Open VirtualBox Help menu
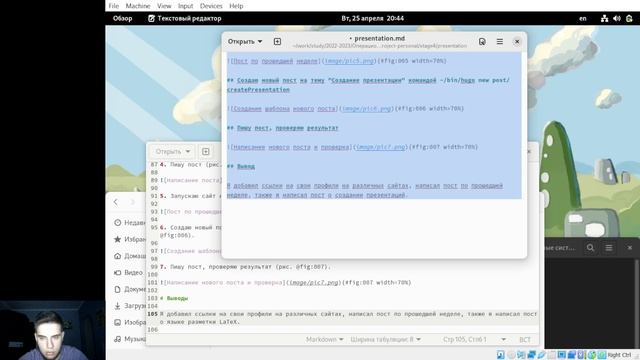Image resolution: width=640 pixels, height=360 pixels. (x=236, y=6)
